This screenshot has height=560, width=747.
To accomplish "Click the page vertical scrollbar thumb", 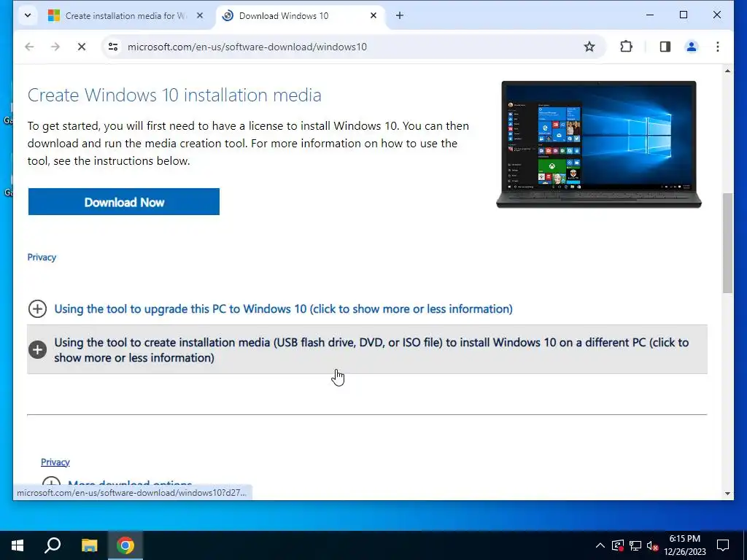I will coord(727,243).
